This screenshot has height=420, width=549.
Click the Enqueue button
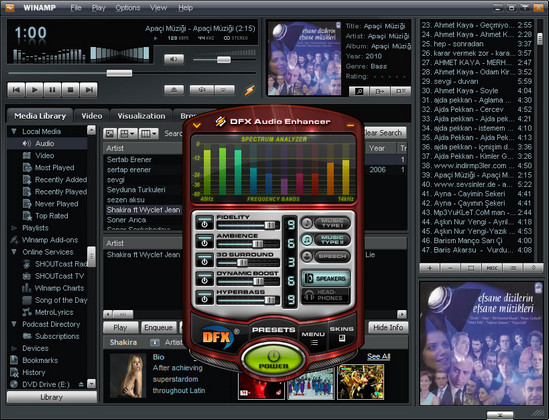coord(158,328)
